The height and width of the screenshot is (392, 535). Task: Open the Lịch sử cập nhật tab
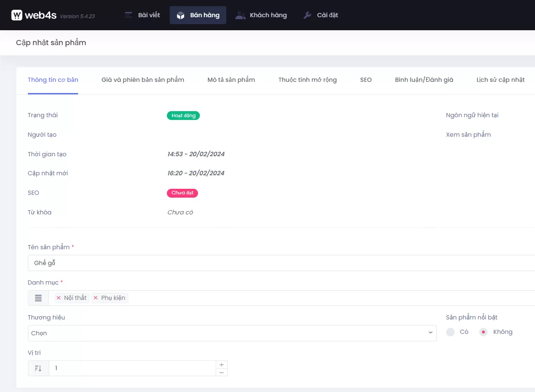coord(500,80)
